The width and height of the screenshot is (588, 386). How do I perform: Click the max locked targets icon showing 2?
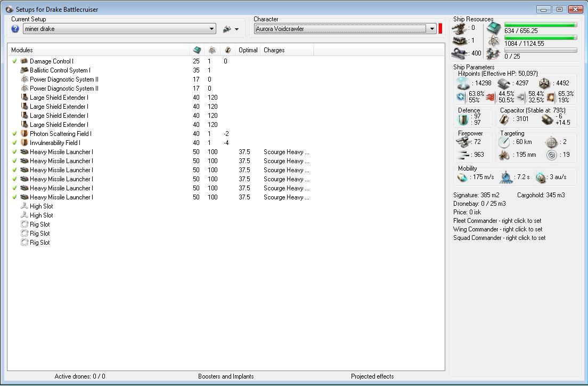[x=551, y=142]
